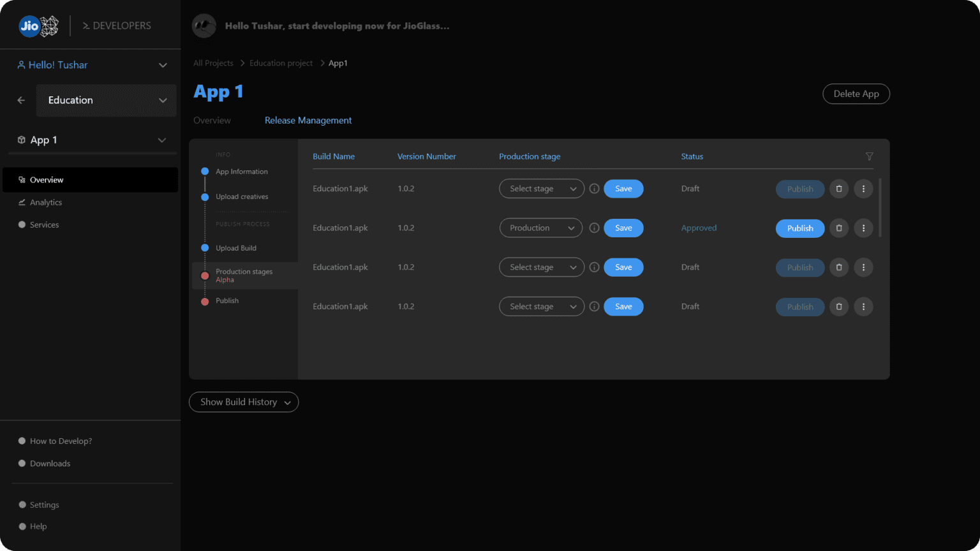Image resolution: width=980 pixels, height=551 pixels.
Task: Click the App1 breadcrumb item
Action: (x=338, y=63)
